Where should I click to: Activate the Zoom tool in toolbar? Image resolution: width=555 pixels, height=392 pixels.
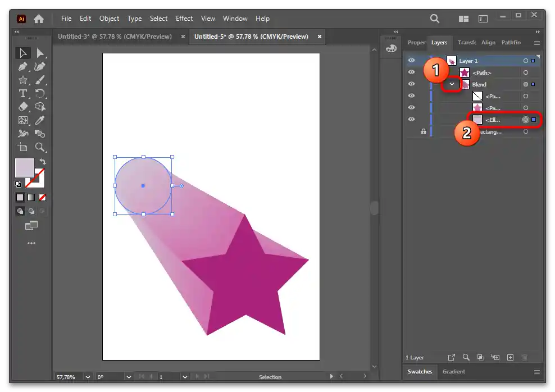click(40, 147)
